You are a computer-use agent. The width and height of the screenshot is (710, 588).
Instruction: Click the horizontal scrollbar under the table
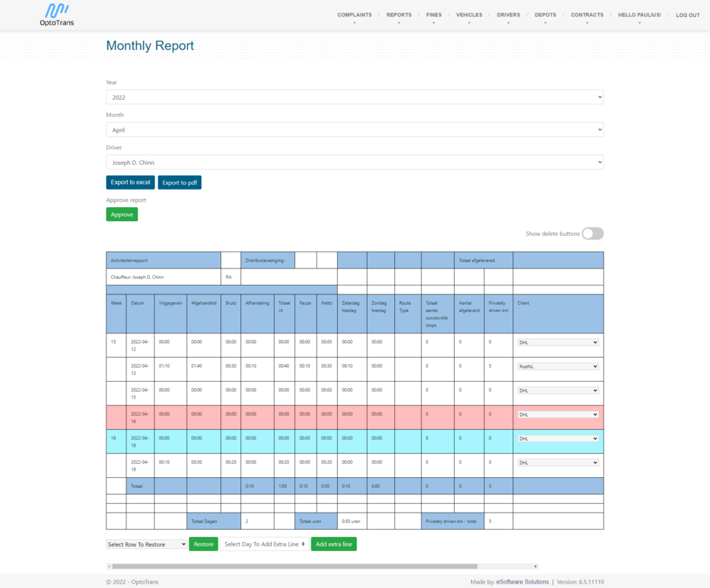294,567
